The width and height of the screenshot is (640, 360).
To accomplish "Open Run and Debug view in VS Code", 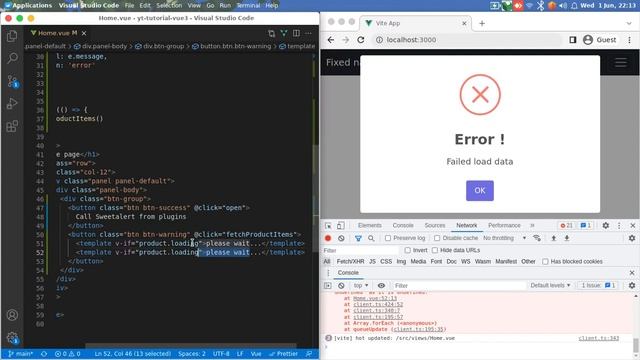I will [x=12, y=103].
